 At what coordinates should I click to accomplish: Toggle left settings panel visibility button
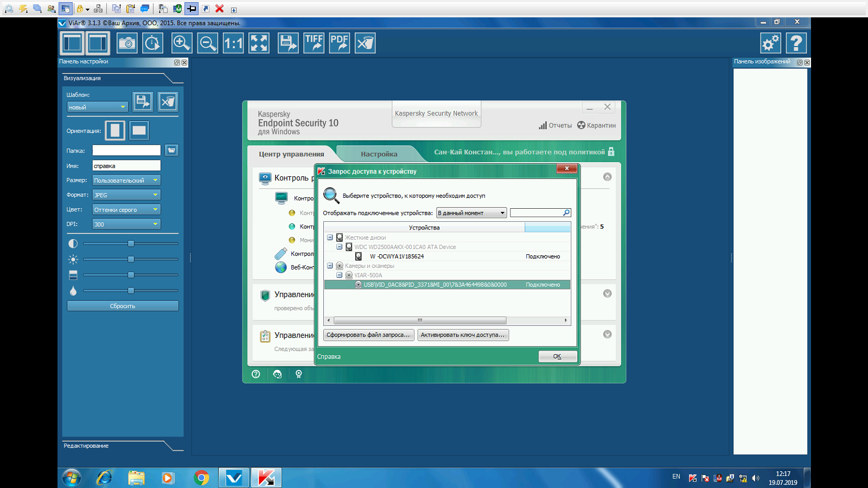(x=72, y=43)
